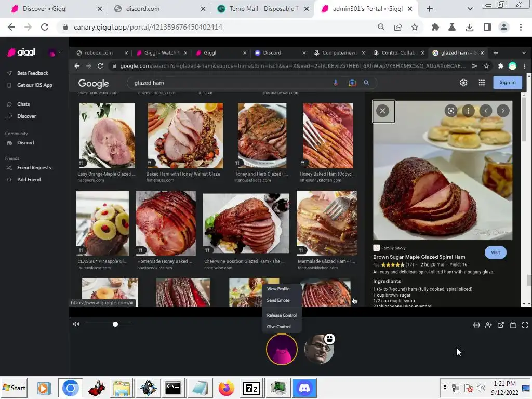Open Google settings gear icon

pos(463,83)
